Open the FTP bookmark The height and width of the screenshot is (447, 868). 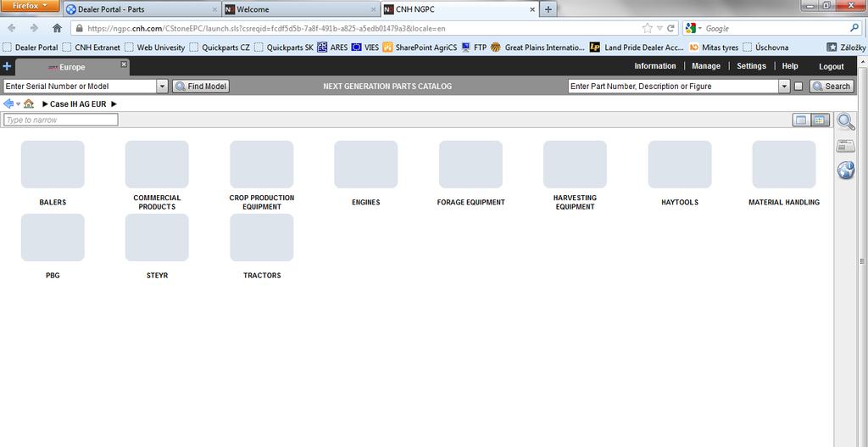point(474,47)
